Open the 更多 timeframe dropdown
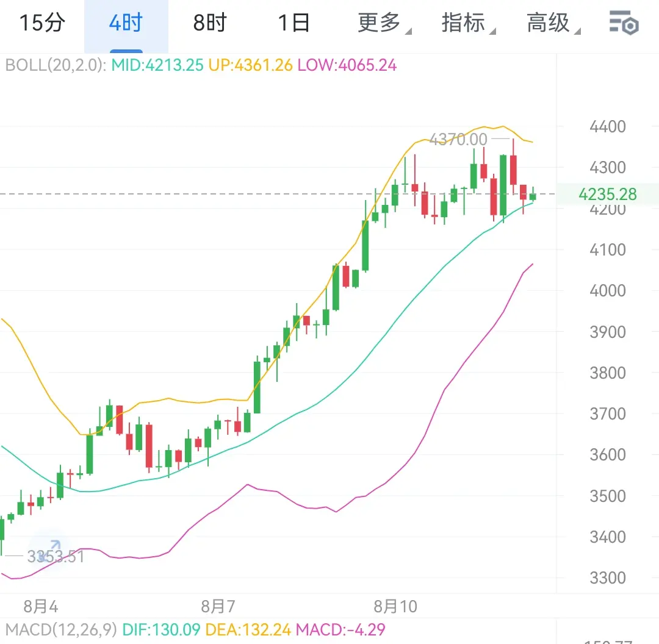Viewport: 659px width, 644px height. click(384, 23)
